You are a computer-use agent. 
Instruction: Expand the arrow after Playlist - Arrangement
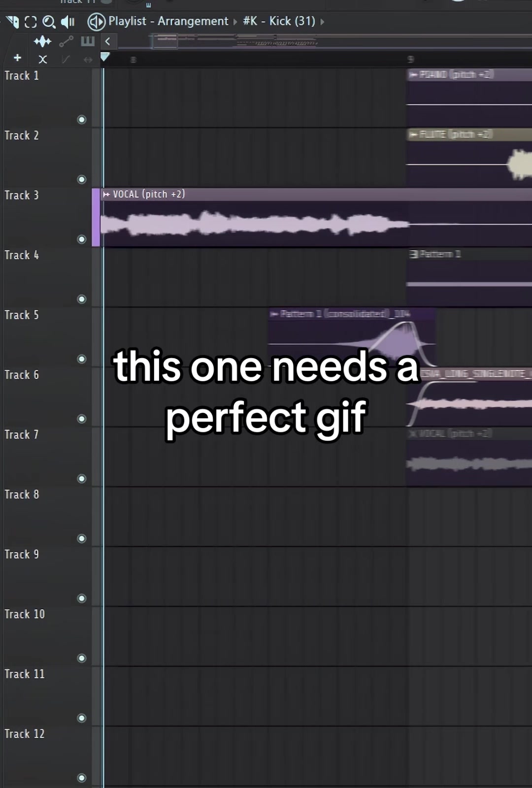pyautogui.click(x=235, y=22)
